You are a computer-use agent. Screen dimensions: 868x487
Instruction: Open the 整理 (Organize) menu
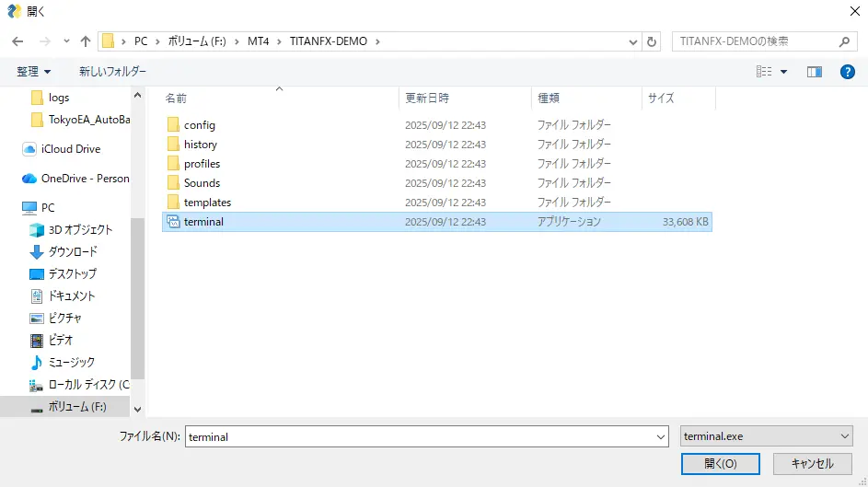click(x=34, y=72)
